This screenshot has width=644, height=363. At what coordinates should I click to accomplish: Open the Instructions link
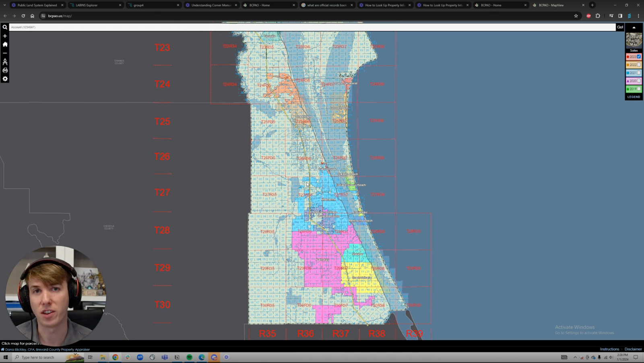pos(609,349)
